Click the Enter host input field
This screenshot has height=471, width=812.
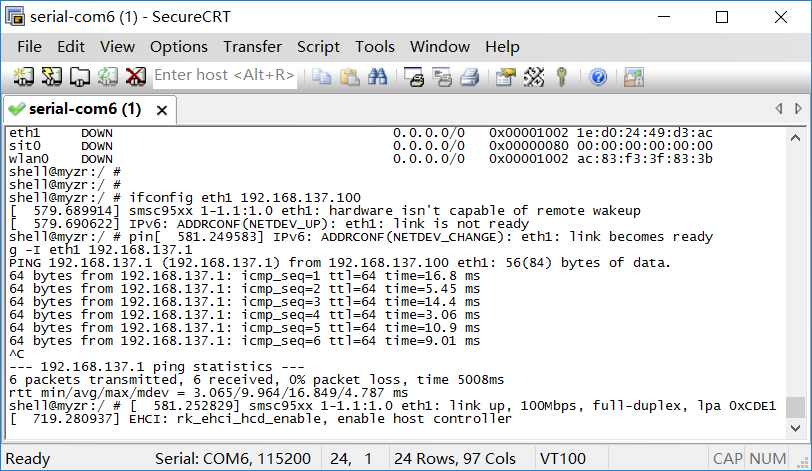[225, 76]
